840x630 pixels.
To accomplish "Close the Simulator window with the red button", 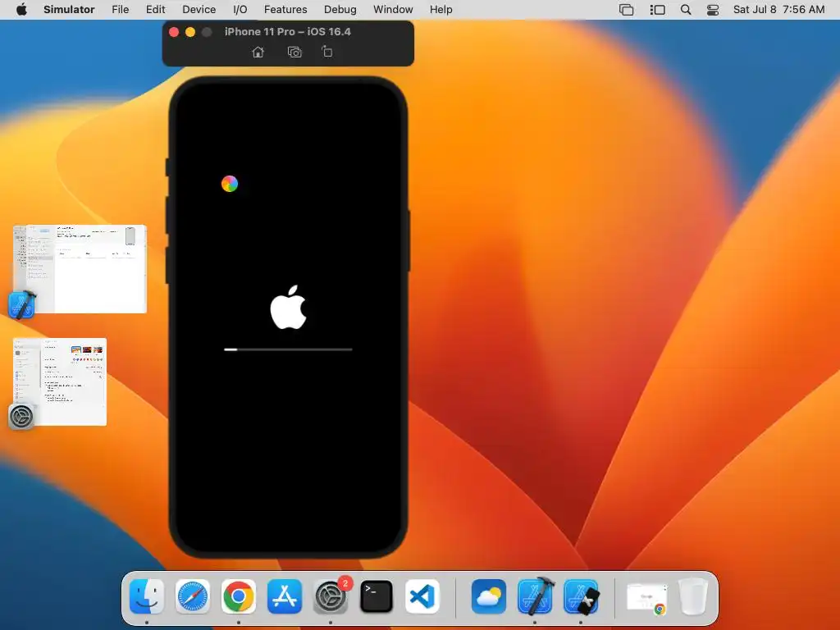I will [x=174, y=32].
